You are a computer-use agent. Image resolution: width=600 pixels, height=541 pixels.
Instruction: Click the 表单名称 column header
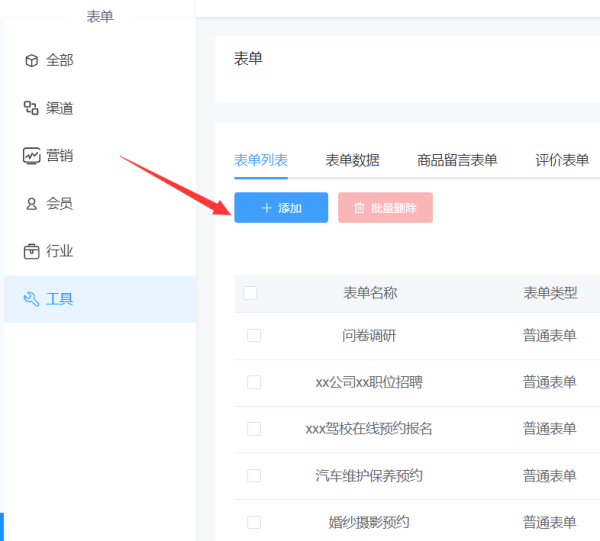[370, 293]
